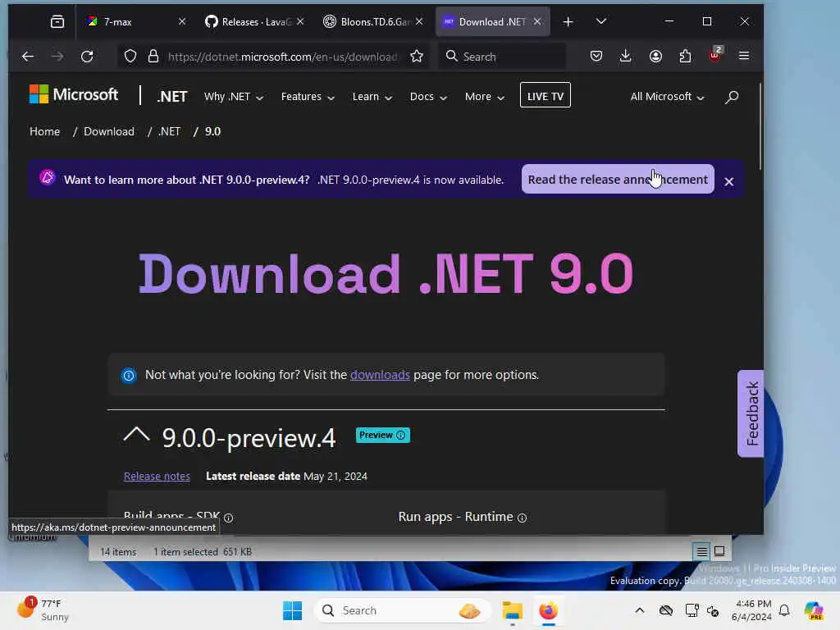840x630 pixels.
Task: Expand the Docs menu
Action: (428, 97)
